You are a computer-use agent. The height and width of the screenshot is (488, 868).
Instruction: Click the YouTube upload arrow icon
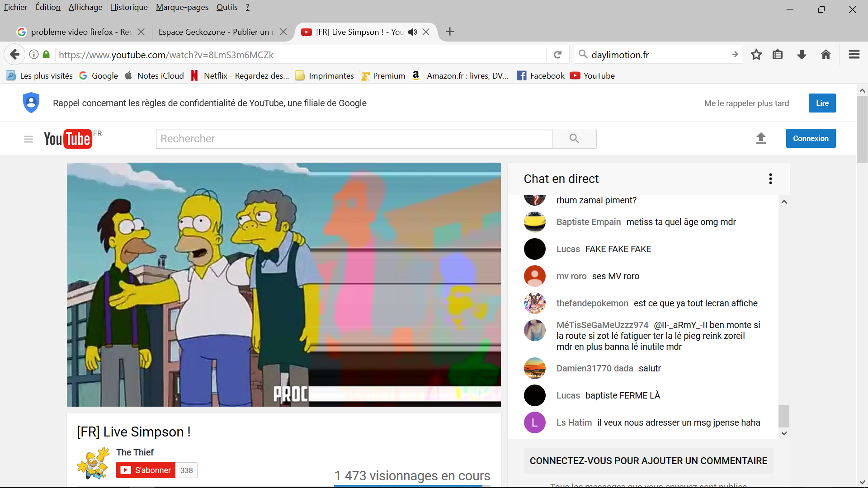coord(761,138)
